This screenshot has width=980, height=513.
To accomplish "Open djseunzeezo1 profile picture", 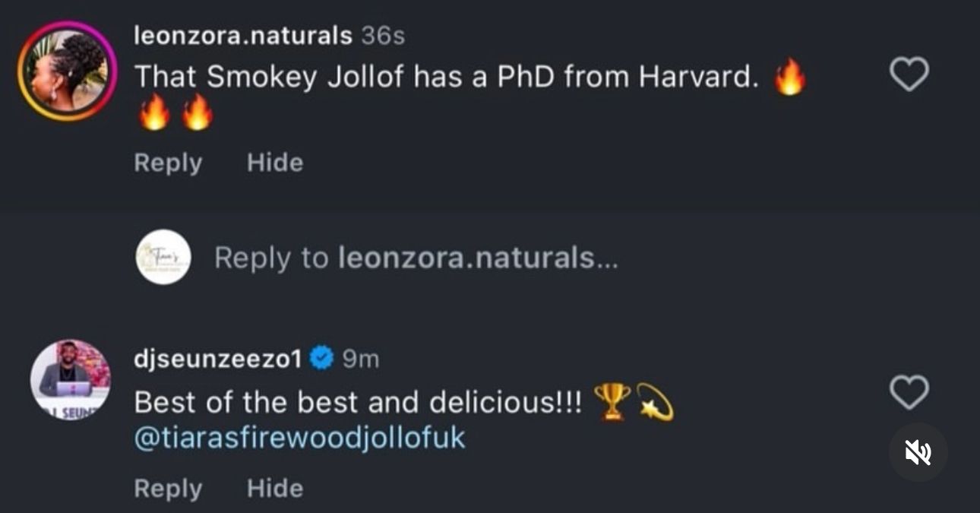I will pos(70,378).
